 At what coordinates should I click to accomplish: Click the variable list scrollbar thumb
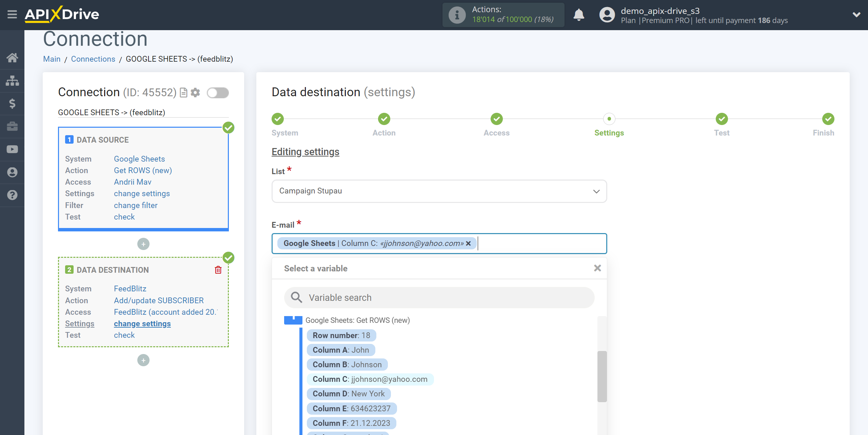coord(602,376)
